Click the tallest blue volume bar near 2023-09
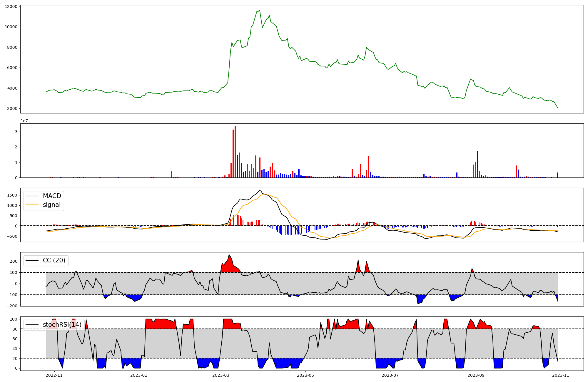588x382 pixels. (x=477, y=164)
